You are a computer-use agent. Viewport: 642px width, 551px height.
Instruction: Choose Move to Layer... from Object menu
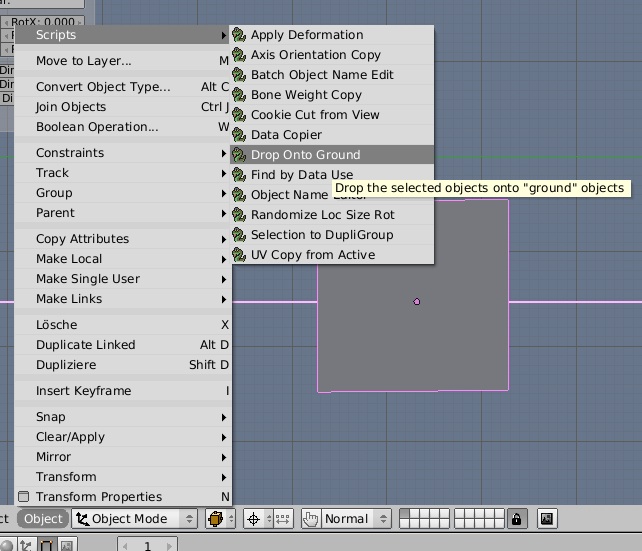coord(123,61)
